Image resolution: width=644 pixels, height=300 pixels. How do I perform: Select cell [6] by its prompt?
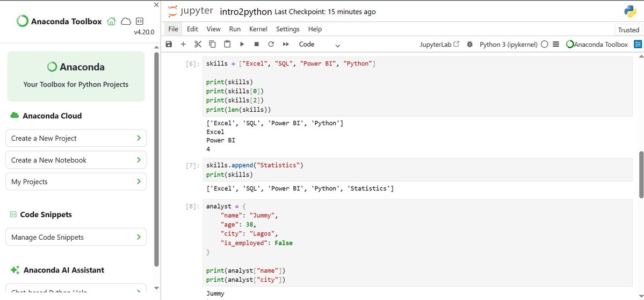coord(193,64)
